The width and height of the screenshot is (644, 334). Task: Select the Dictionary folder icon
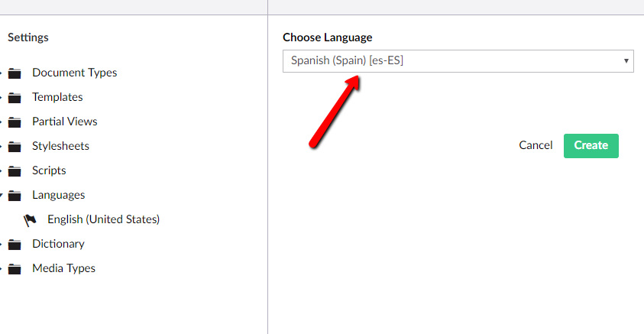(15, 245)
